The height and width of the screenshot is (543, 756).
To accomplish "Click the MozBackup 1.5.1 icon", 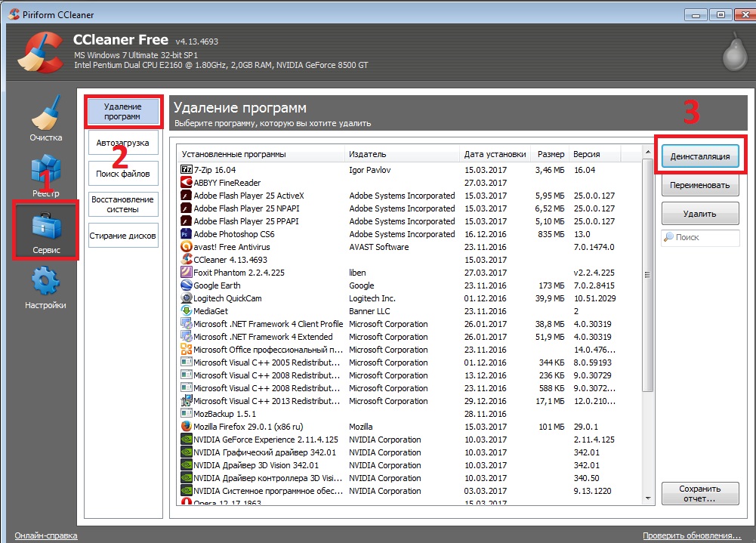I will [186, 413].
